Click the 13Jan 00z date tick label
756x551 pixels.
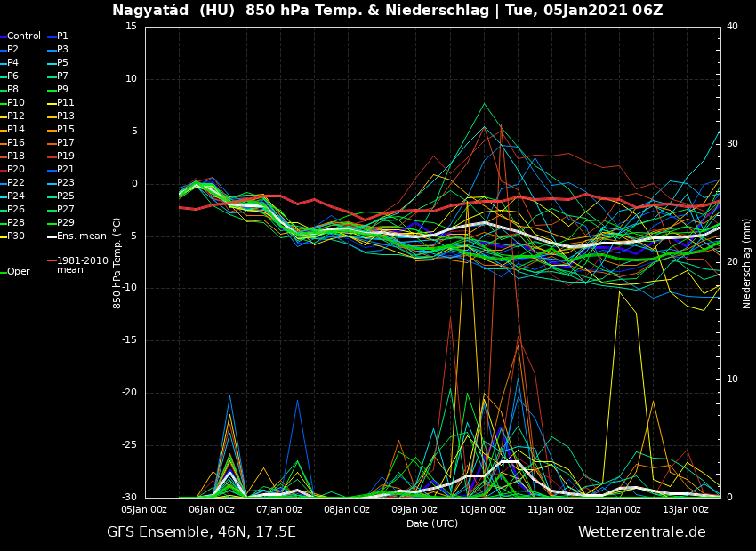(686, 509)
